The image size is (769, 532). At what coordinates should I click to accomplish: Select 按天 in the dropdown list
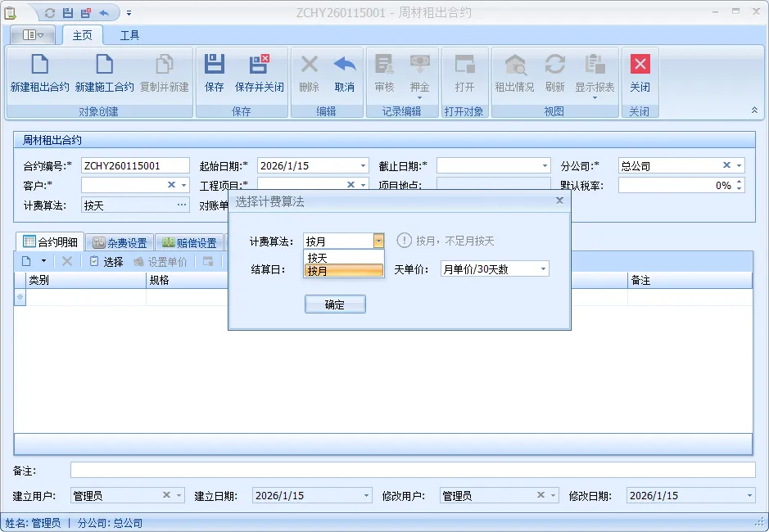pyautogui.click(x=344, y=258)
